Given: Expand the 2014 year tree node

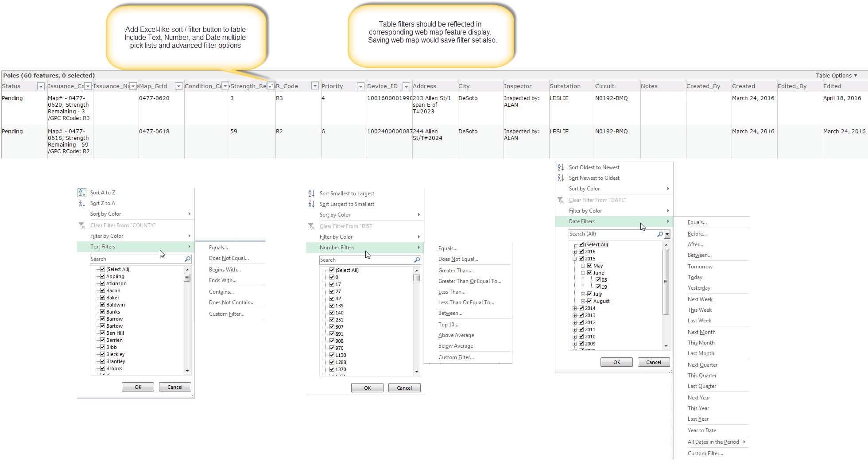Looking at the screenshot, I should 575,308.
